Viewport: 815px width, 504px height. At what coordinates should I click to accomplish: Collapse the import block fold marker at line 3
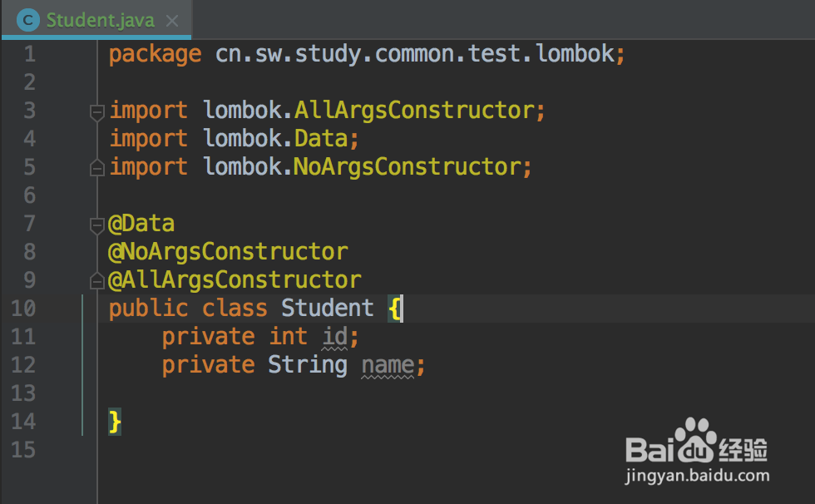(96, 112)
